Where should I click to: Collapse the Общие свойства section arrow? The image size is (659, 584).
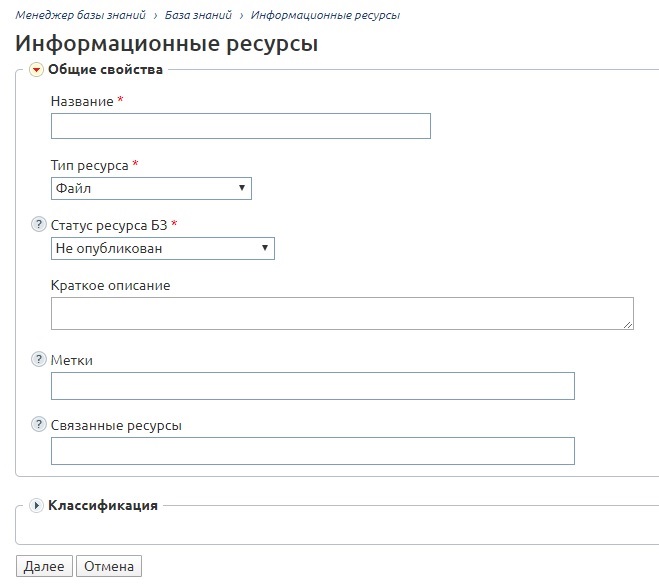[36, 69]
